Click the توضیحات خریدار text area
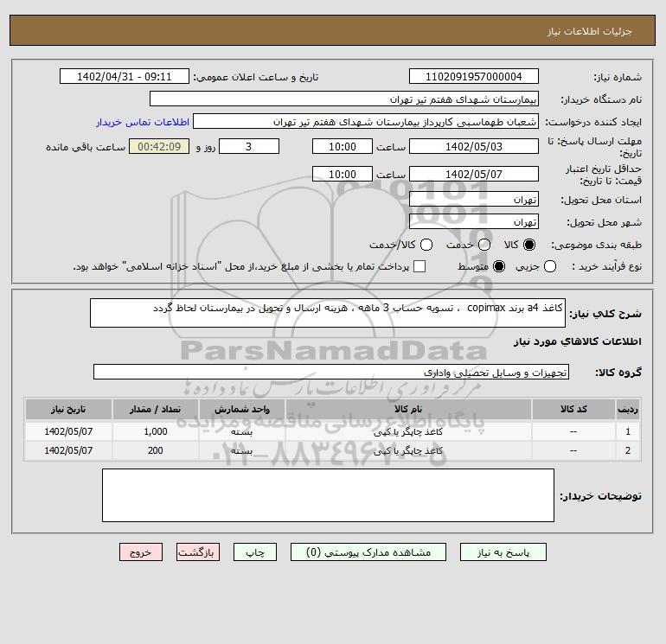666x644 pixels. [328, 495]
